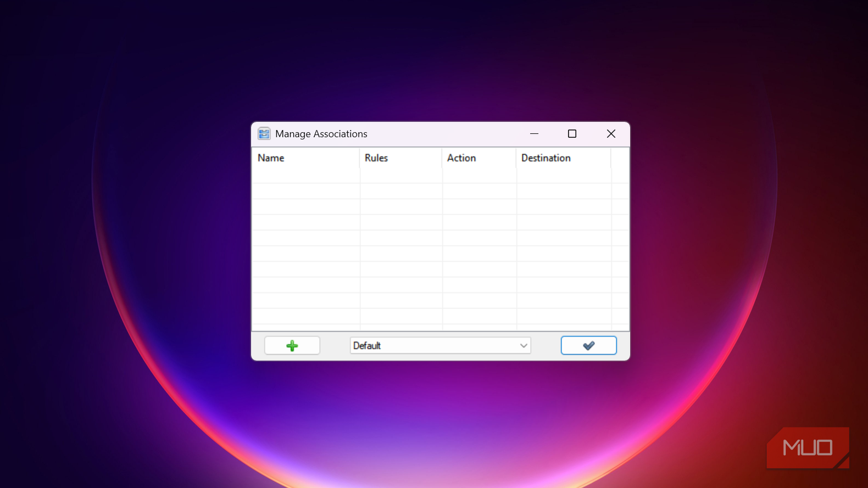Viewport: 868px width, 488px height.
Task: Click the Action column header
Action: (479, 158)
